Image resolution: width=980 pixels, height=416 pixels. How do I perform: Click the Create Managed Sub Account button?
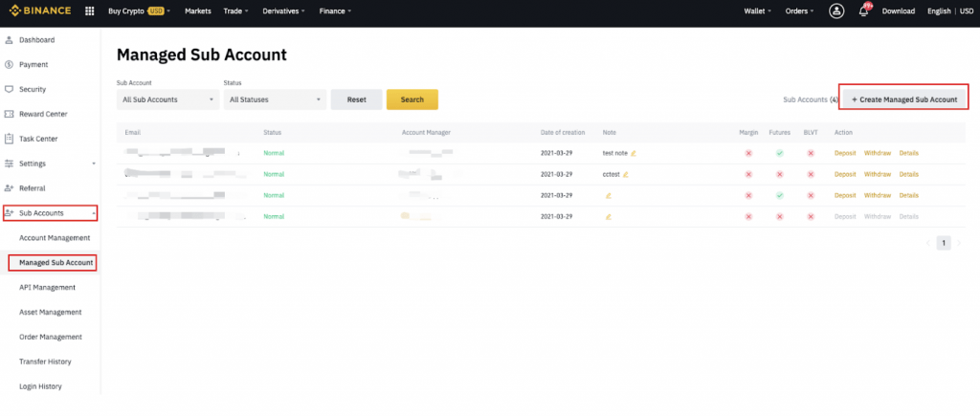pos(904,99)
